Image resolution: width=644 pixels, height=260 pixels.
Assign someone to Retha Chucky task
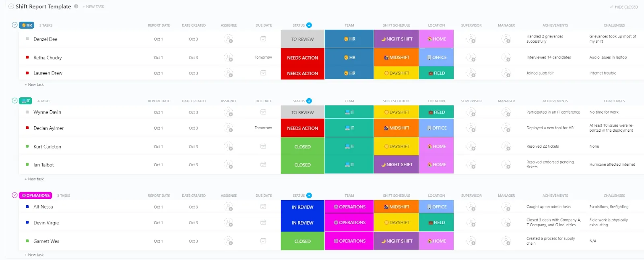[228, 58]
